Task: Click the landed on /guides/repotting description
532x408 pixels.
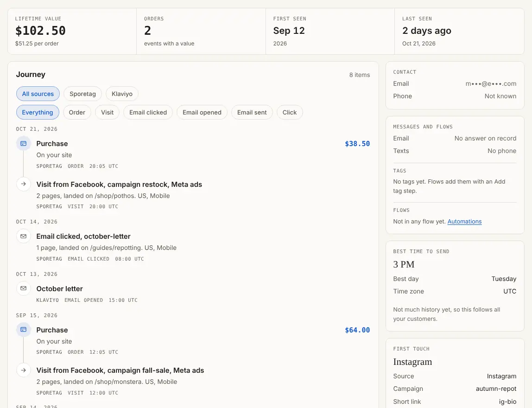Action: (106, 248)
